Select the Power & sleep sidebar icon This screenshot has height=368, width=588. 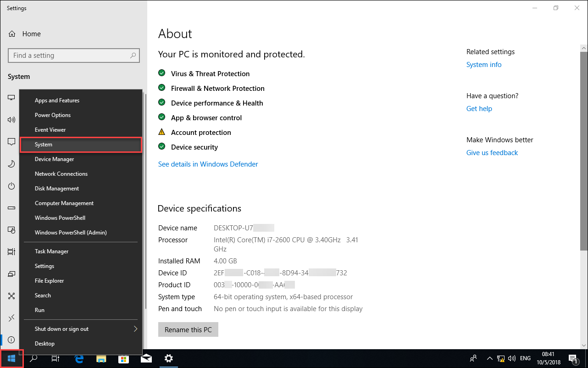(x=11, y=186)
